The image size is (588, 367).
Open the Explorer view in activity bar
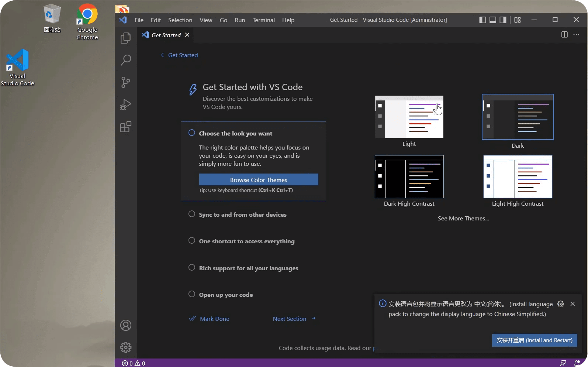coord(126,38)
